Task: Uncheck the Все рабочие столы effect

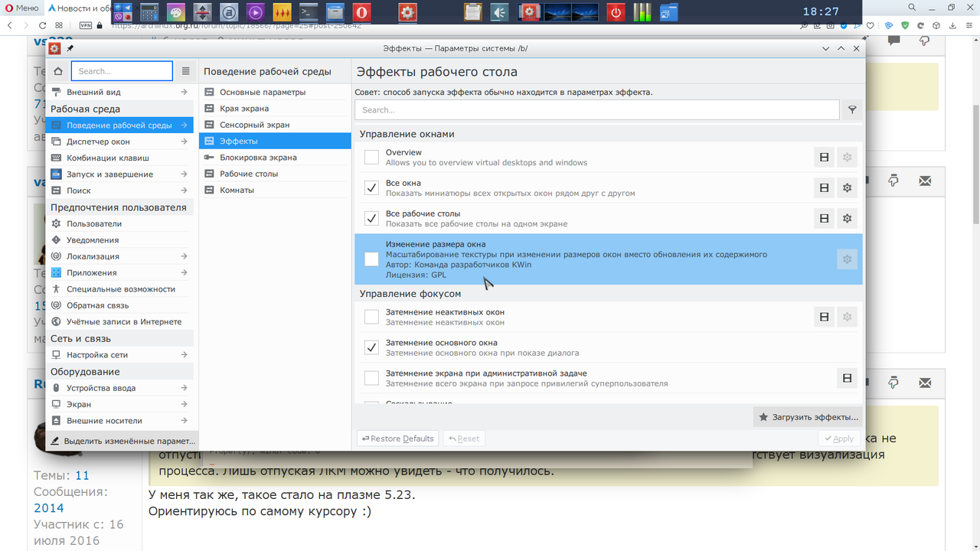Action: [371, 218]
